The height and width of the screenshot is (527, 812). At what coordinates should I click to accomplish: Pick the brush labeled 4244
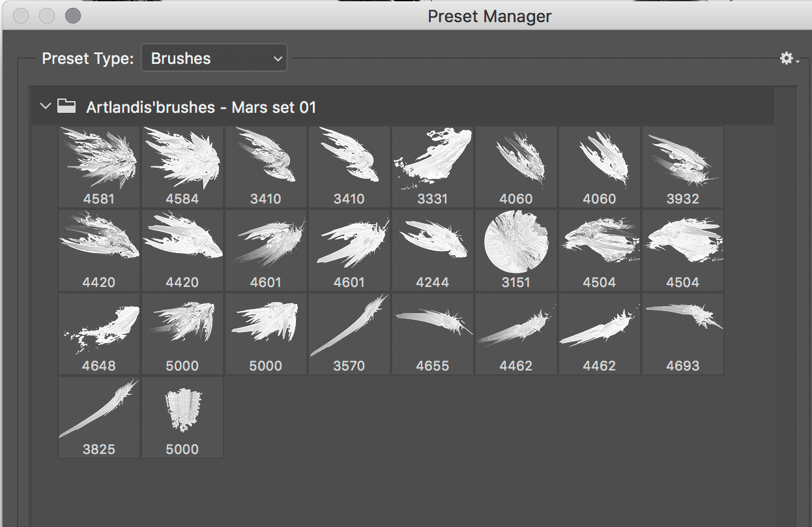pos(433,250)
